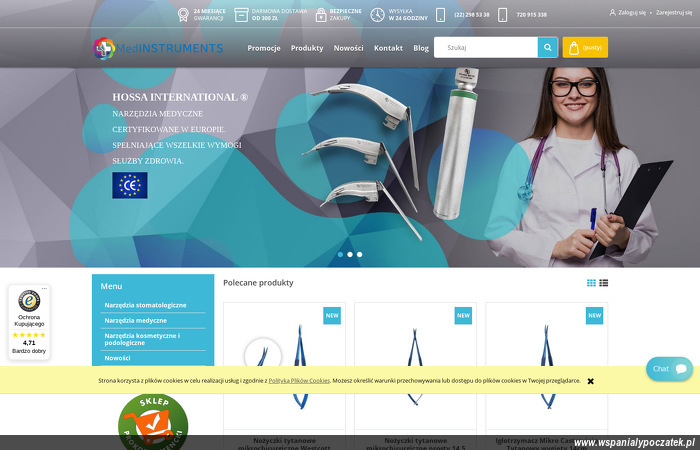Click the mobile icon beside 720 915 338
The image size is (700, 450).
point(503,15)
